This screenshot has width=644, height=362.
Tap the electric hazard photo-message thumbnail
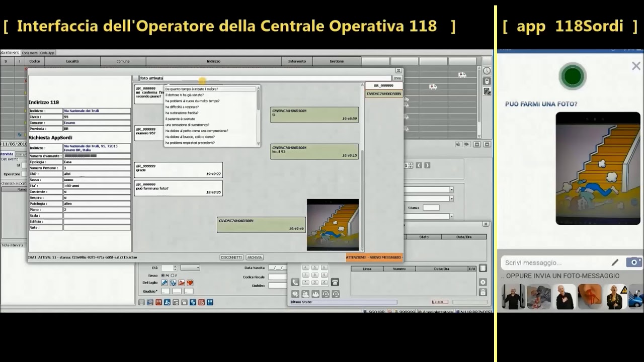pos(615,296)
